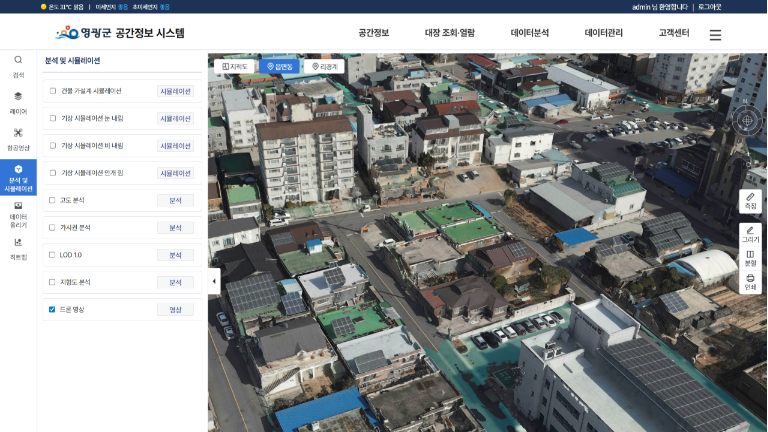This screenshot has width=768, height=432.
Task: Select the 그리기 draw tool icon
Action: [x=750, y=234]
